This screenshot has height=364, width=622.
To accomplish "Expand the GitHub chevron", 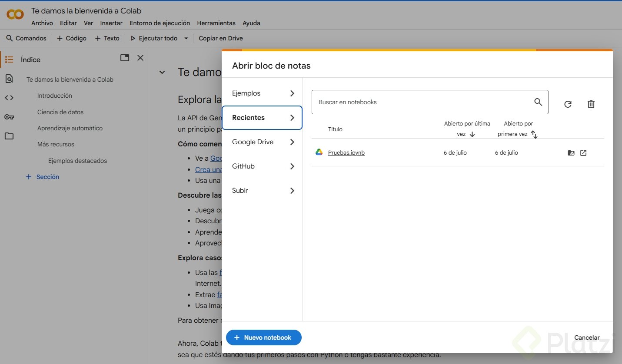I will pos(292,166).
